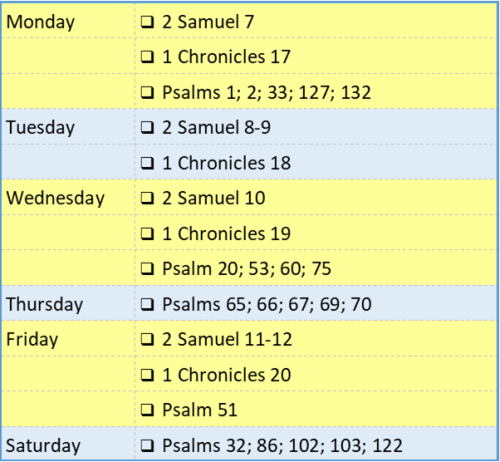Check the 1 Chronicles 20 box
The image size is (500, 462).
tap(147, 375)
